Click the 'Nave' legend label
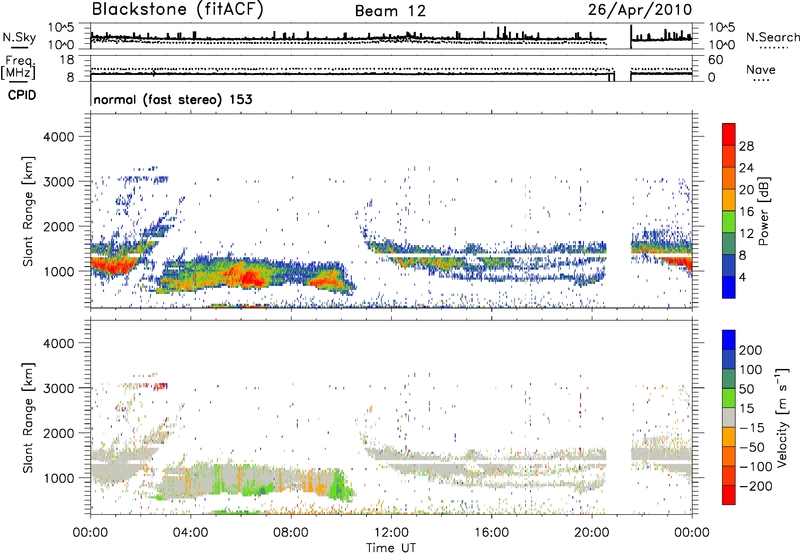Screen dimensions: 800x554 [761, 69]
